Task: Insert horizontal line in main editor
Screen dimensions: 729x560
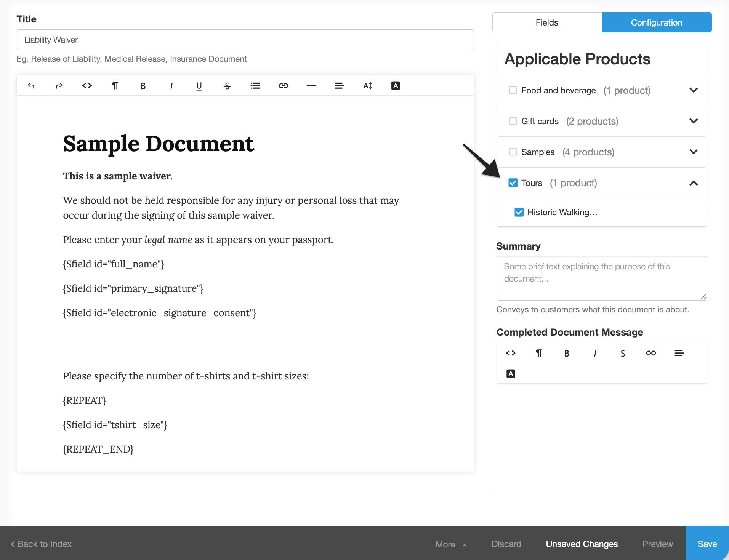Action: click(x=311, y=86)
